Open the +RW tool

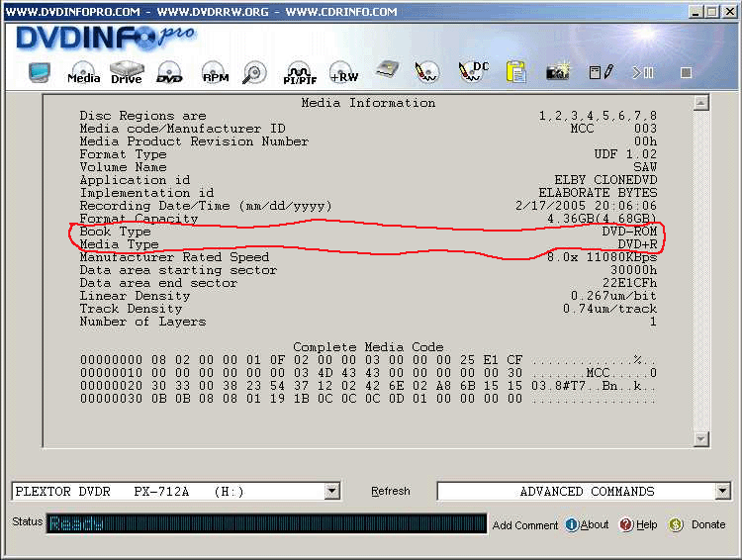click(344, 72)
